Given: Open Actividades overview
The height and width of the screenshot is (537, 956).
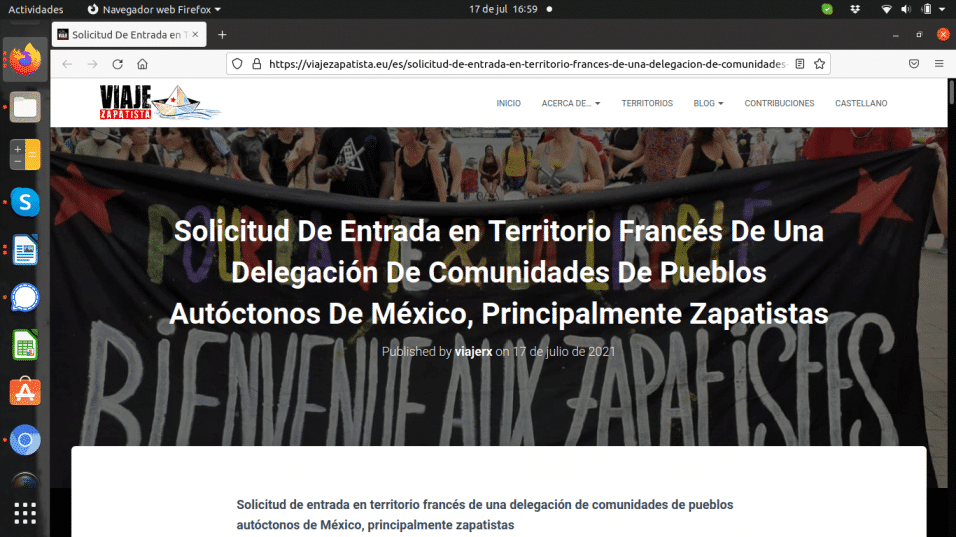Looking at the screenshot, I should tap(35, 9).
